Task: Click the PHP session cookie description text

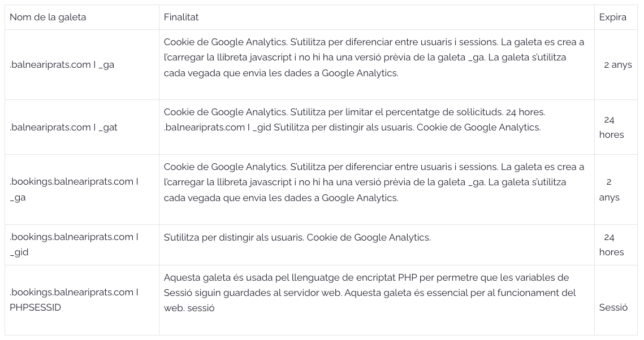Action: [x=370, y=293]
